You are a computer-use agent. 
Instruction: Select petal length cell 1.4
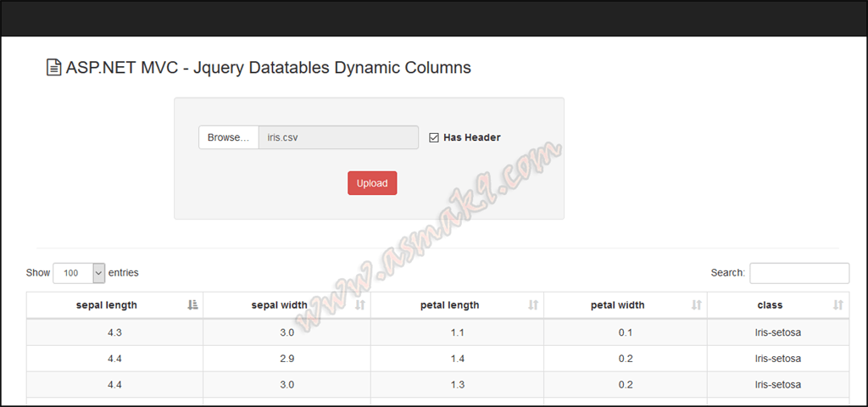click(x=457, y=359)
